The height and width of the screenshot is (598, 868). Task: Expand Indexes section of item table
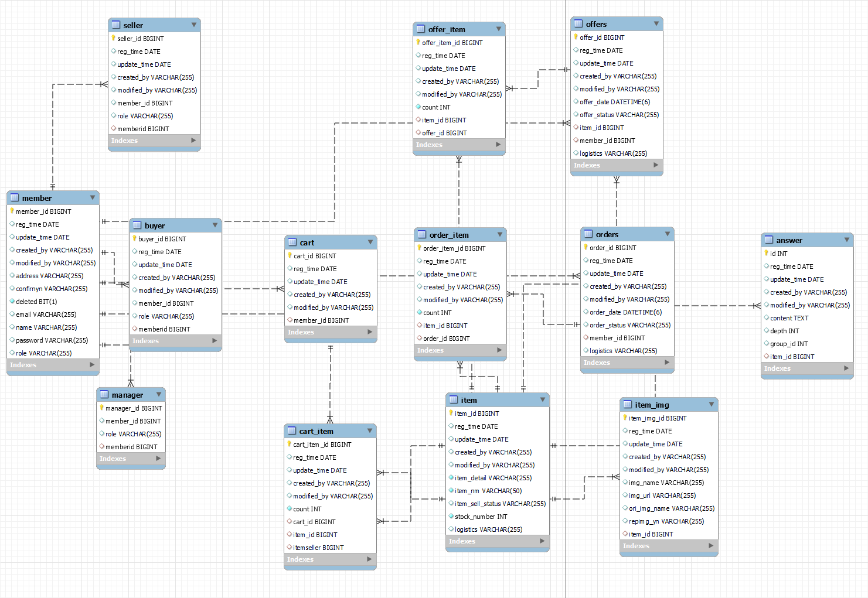[542, 541]
